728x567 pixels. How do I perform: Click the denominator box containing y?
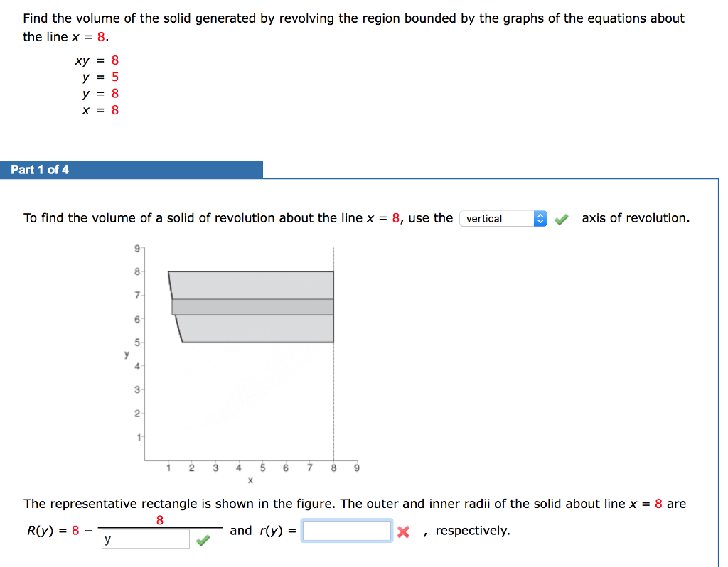pos(145,539)
